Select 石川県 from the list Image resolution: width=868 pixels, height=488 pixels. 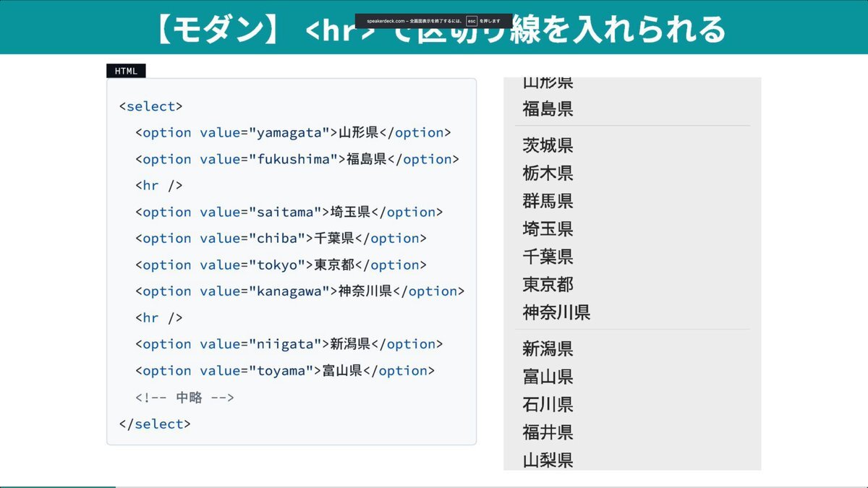tap(548, 404)
